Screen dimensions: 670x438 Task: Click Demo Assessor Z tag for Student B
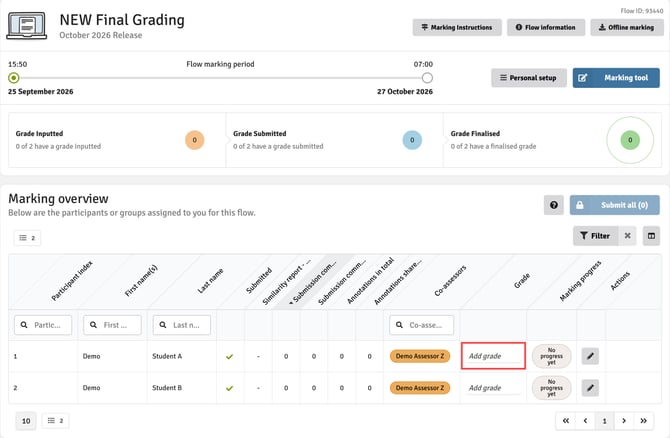pos(420,388)
